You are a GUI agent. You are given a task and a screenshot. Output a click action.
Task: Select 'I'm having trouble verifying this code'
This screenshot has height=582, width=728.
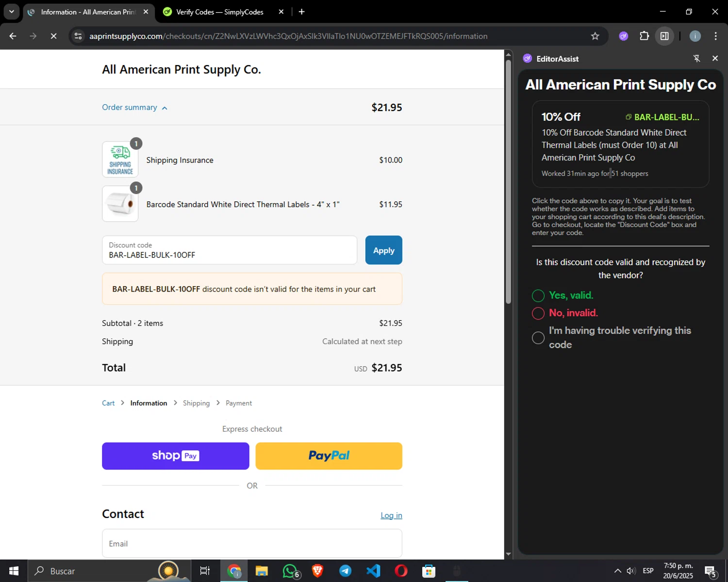538,338
